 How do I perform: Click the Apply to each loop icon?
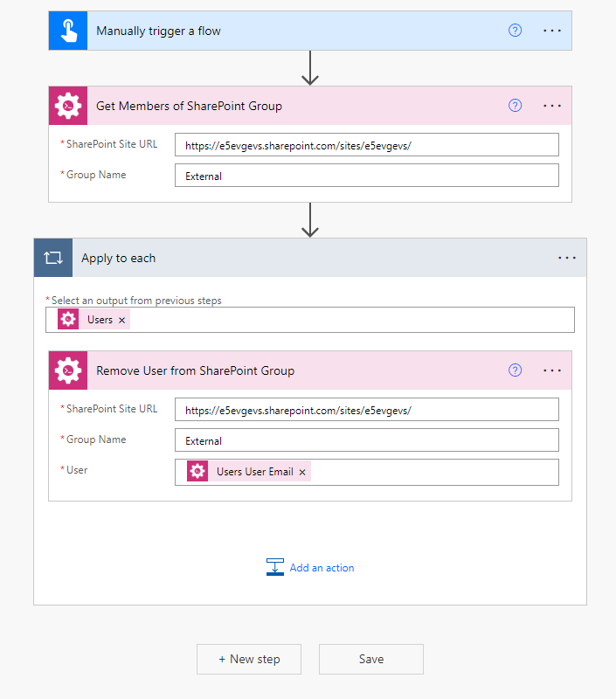(x=52, y=257)
